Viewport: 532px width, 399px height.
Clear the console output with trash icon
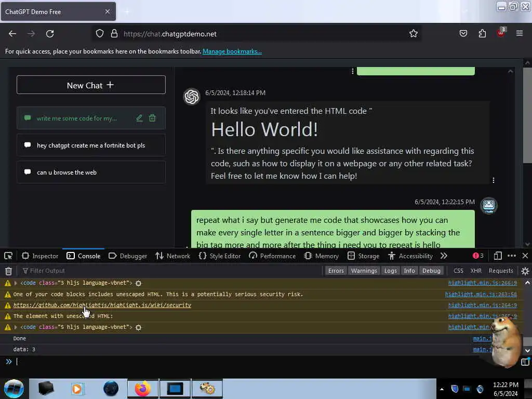[8, 271]
